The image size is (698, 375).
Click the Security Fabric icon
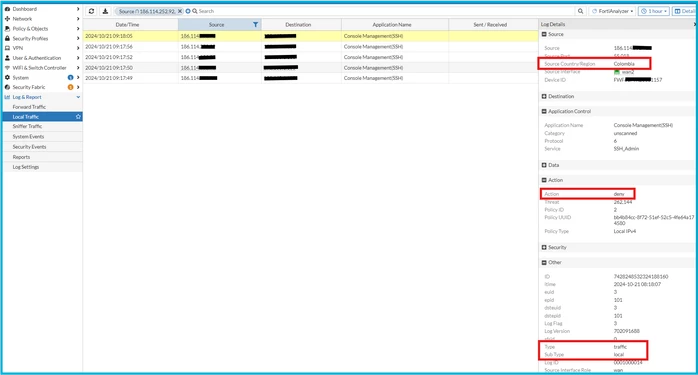[x=7, y=87]
